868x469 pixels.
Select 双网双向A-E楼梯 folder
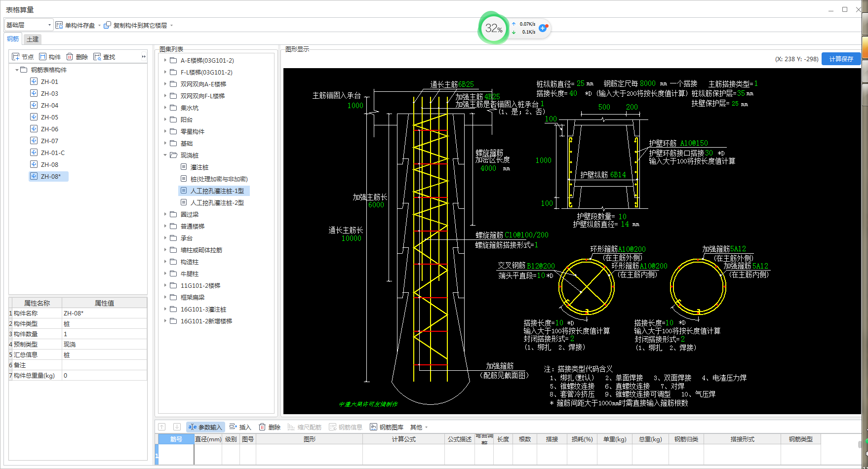pyautogui.click(x=203, y=84)
